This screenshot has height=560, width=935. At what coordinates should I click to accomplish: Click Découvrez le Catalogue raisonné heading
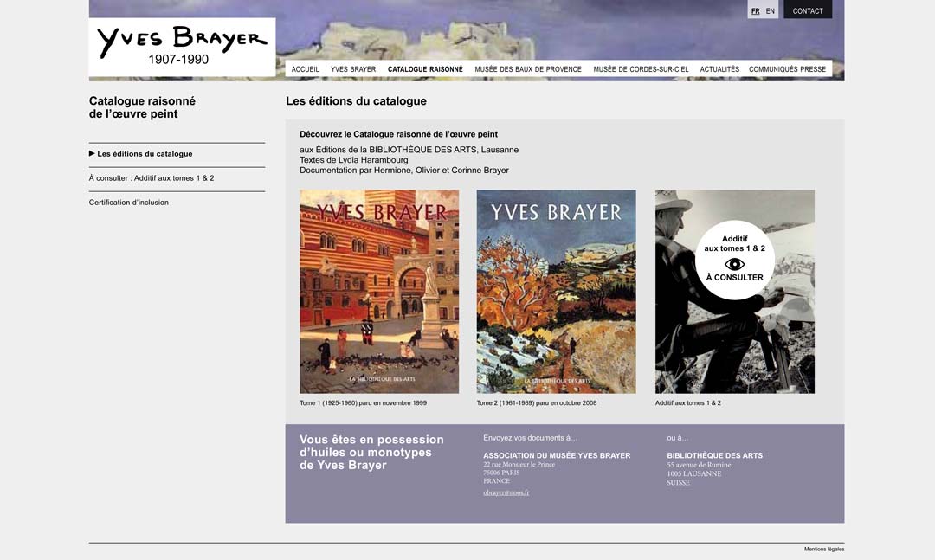coord(398,135)
